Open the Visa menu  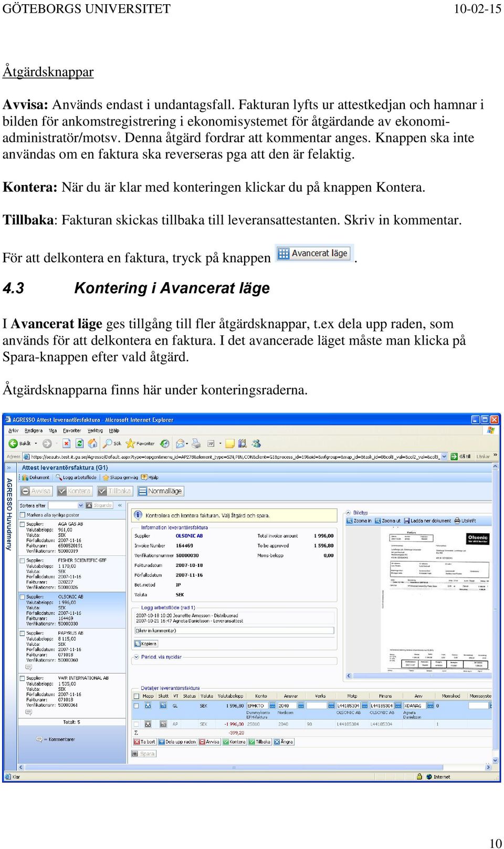click(52, 430)
